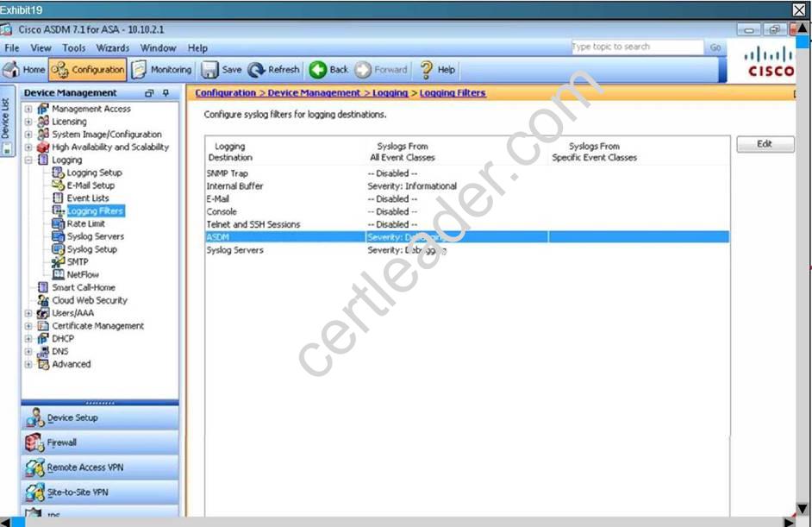Follow the Configuration breadcrumb link
This screenshot has height=527, width=812.
(225, 93)
